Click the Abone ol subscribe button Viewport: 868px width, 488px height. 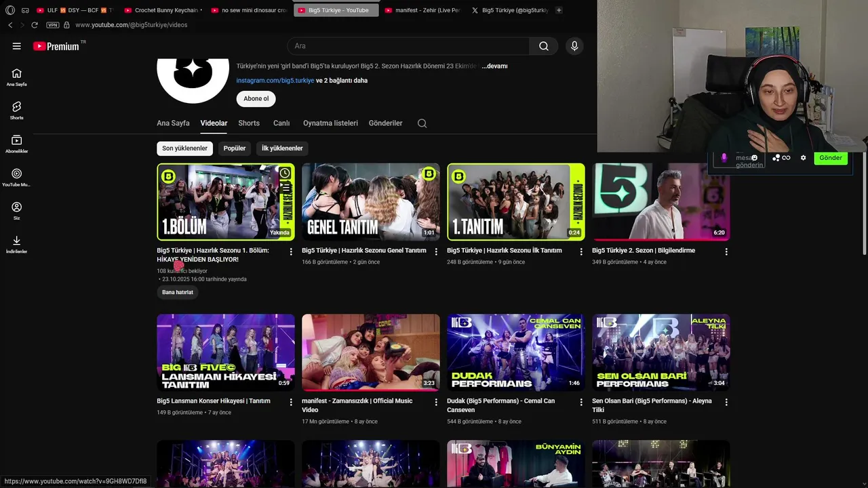tap(256, 99)
